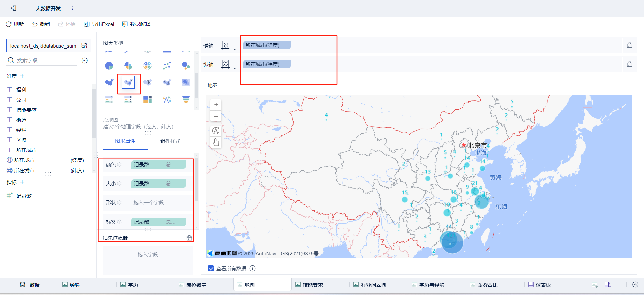Open the 学历 bottom tab
Viewport: 644px width, 295px height.
click(129, 285)
